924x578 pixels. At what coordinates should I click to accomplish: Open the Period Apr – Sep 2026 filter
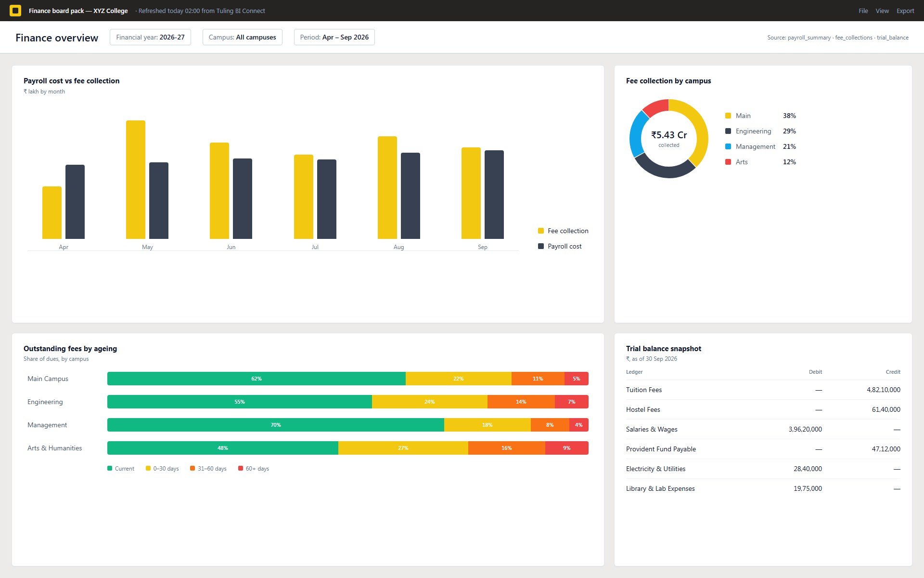pos(334,37)
